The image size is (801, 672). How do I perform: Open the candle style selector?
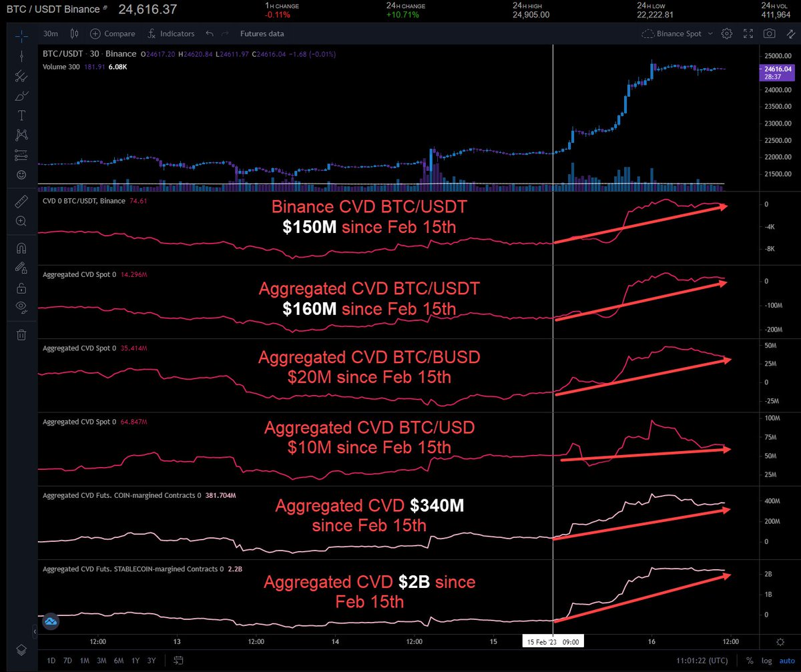click(73, 33)
